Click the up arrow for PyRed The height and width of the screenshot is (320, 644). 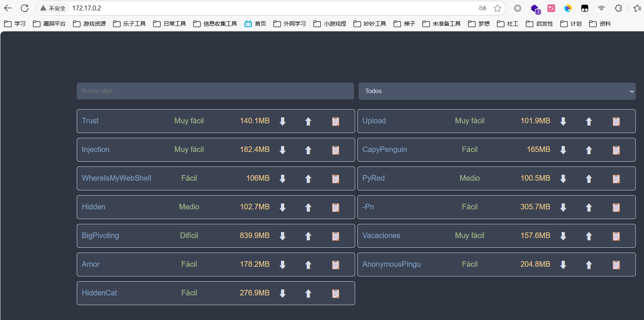pos(589,179)
